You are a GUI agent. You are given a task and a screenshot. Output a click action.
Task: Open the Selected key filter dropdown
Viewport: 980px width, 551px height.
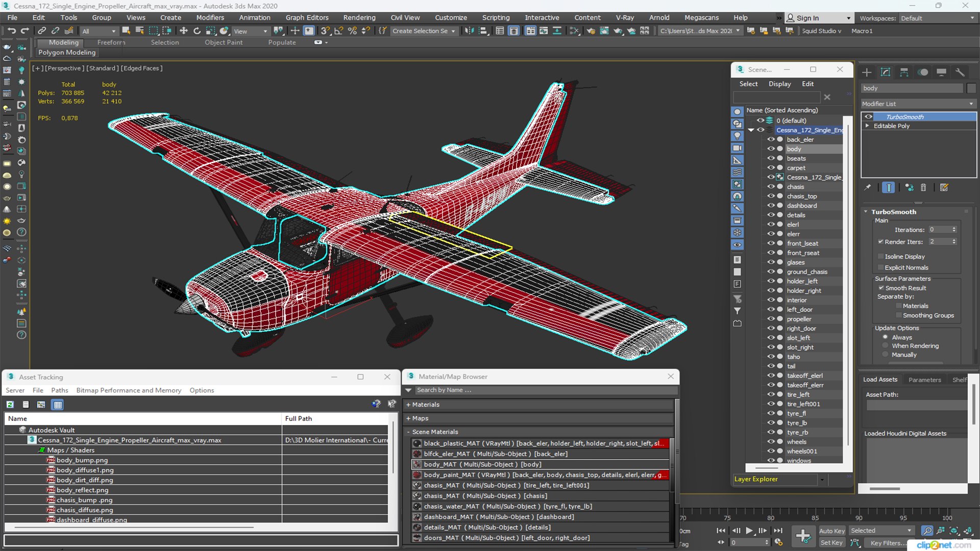pos(881,531)
